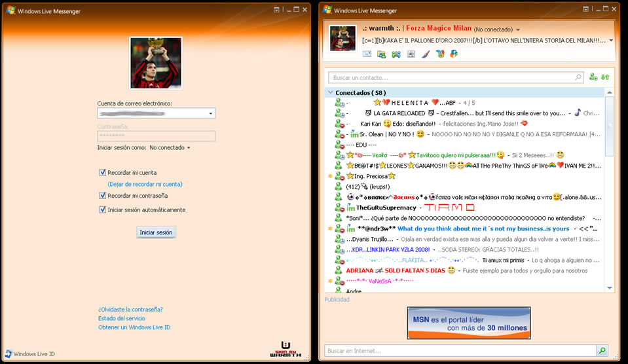Select the contact **@ndr3w**

click(x=464, y=228)
